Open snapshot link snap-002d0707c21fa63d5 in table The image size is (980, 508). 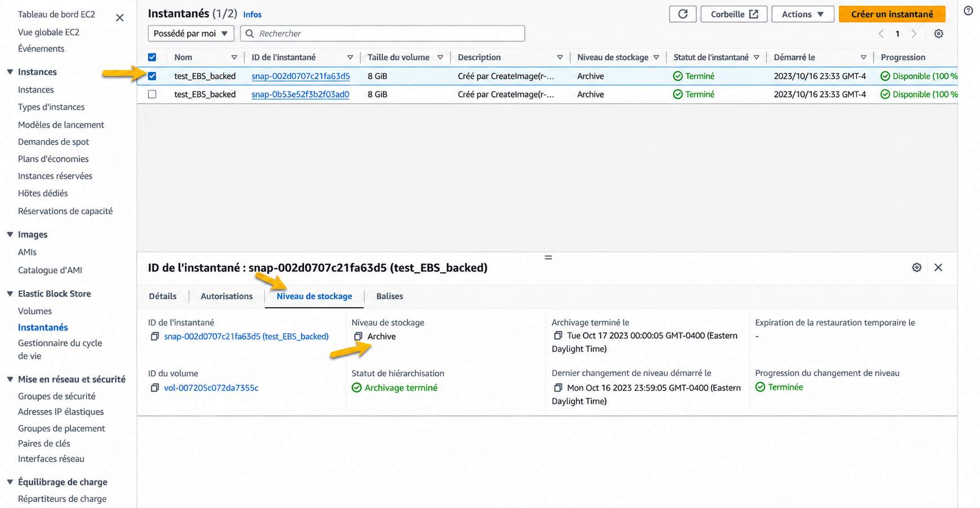[x=300, y=76]
